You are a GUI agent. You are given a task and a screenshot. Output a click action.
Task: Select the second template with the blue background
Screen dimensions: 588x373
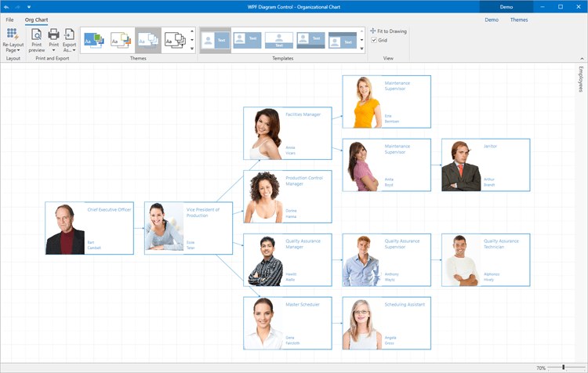point(247,40)
